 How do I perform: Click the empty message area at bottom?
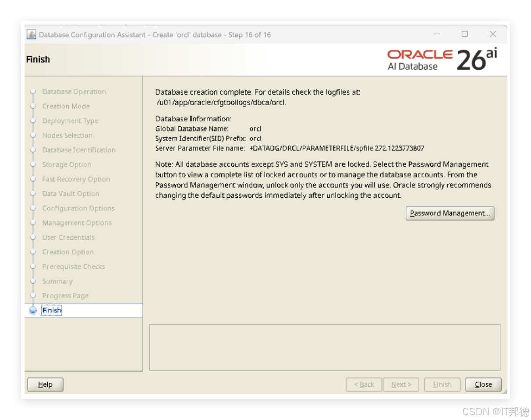coord(325,348)
